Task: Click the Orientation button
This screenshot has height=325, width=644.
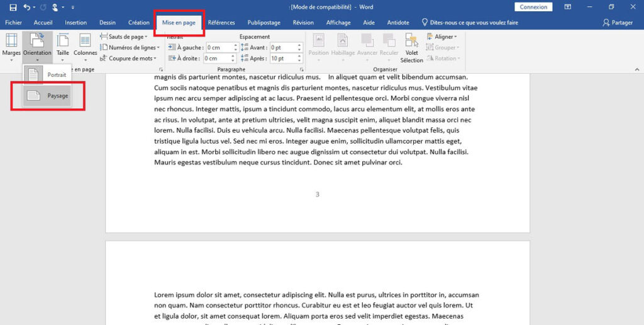Action: point(37,47)
